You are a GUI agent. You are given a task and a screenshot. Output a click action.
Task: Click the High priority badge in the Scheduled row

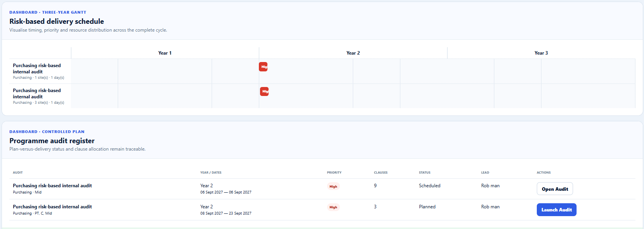pos(333,186)
